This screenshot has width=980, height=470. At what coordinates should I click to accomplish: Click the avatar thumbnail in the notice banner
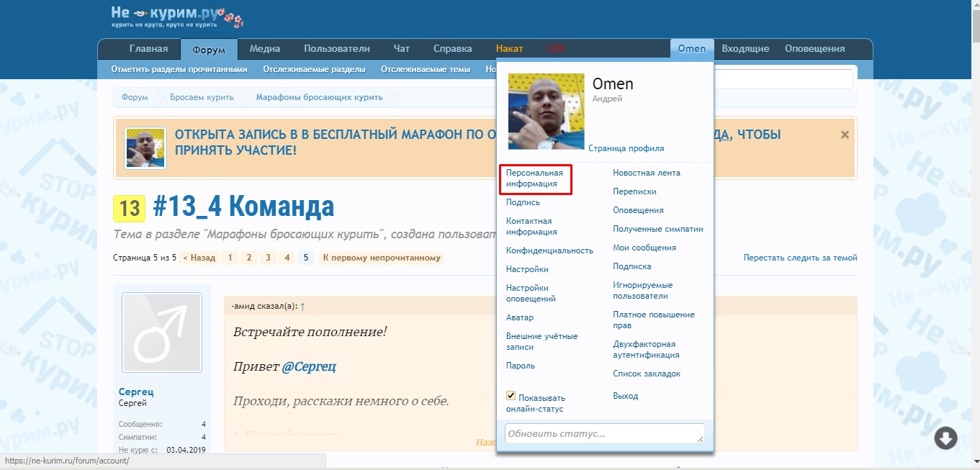(x=145, y=148)
